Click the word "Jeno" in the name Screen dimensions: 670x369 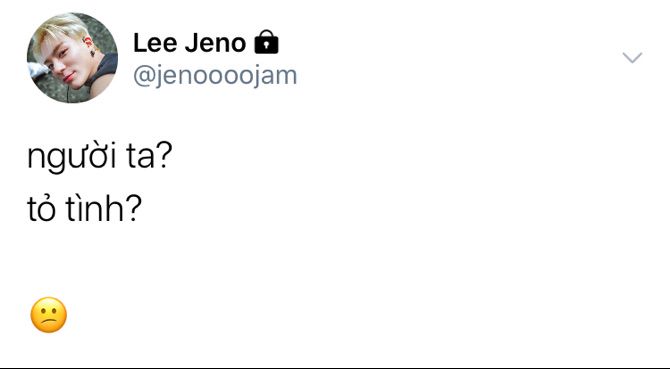coord(215,43)
